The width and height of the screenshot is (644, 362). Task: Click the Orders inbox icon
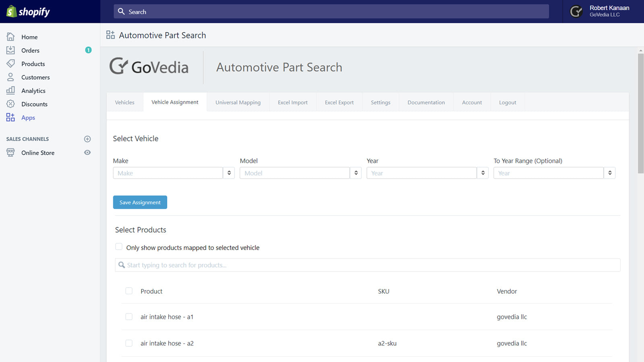tap(10, 50)
